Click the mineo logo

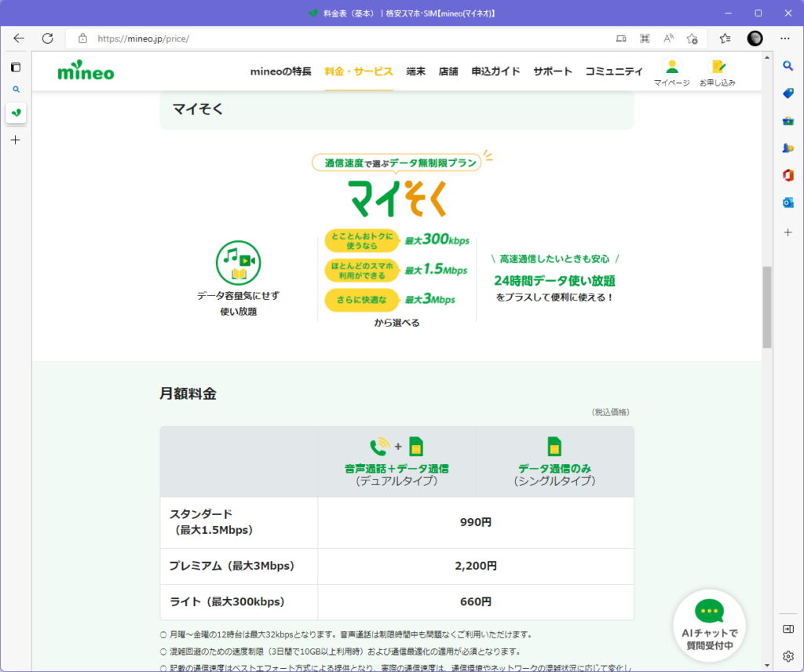(86, 71)
